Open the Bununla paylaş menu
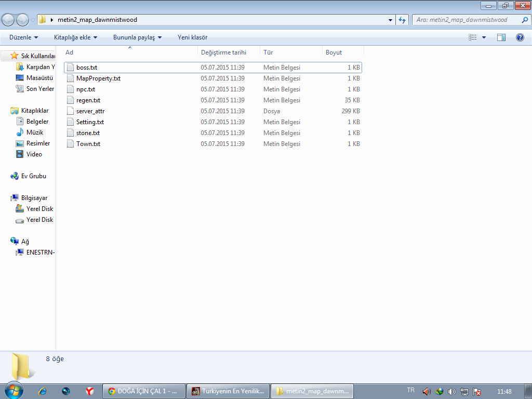 (x=137, y=37)
